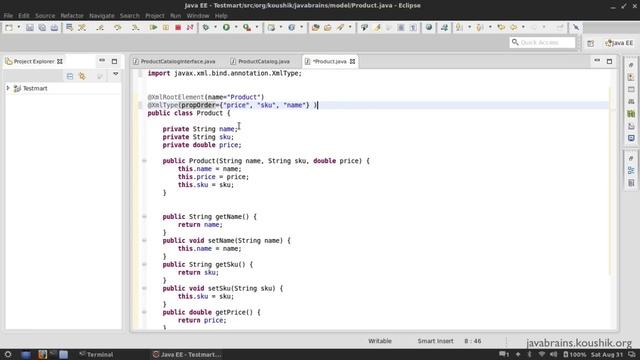
Task: Minimize the Project Explorer panel
Action: pyautogui.click(x=102, y=61)
